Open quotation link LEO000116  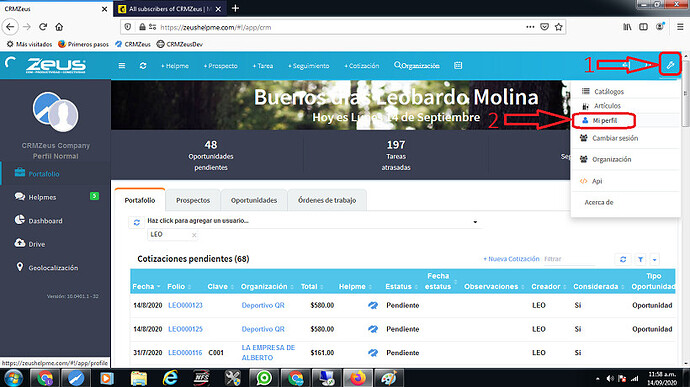(185, 353)
